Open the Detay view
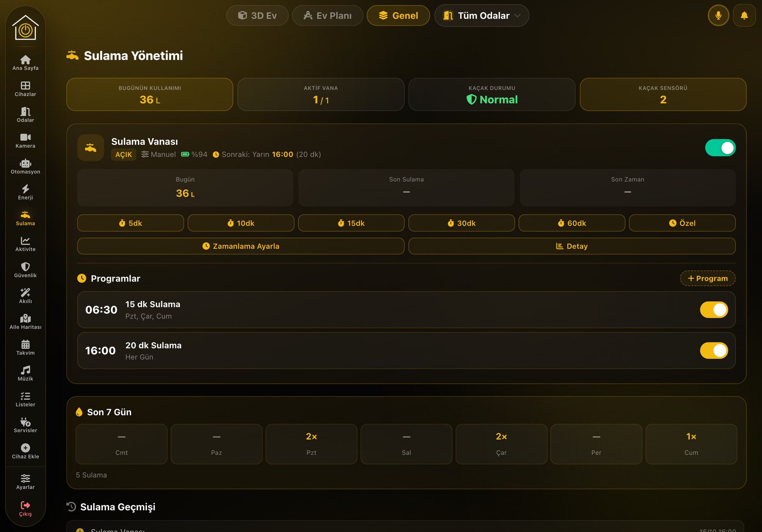This screenshot has height=532, width=762. tap(572, 246)
